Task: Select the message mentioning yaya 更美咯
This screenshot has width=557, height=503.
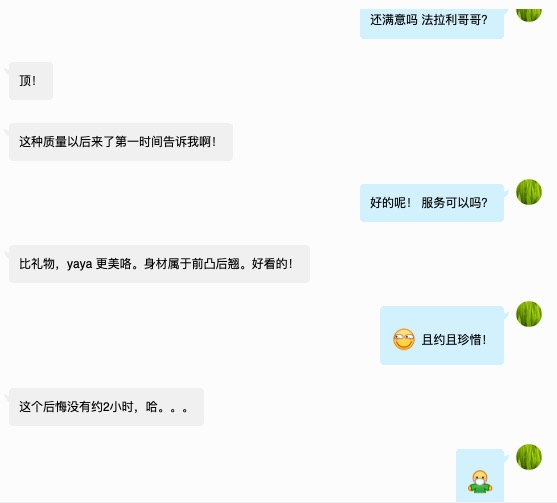Action: [x=159, y=264]
